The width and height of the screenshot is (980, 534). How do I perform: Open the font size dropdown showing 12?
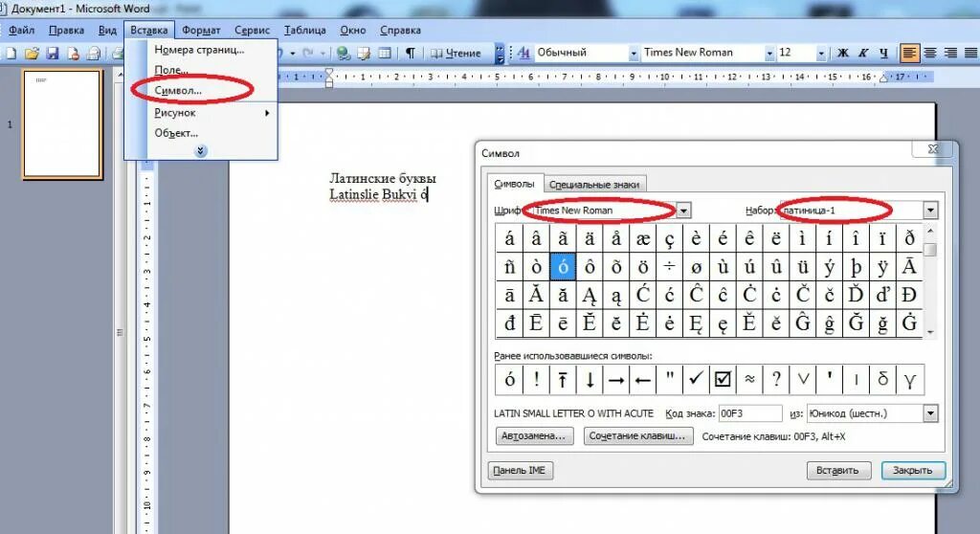click(x=820, y=54)
